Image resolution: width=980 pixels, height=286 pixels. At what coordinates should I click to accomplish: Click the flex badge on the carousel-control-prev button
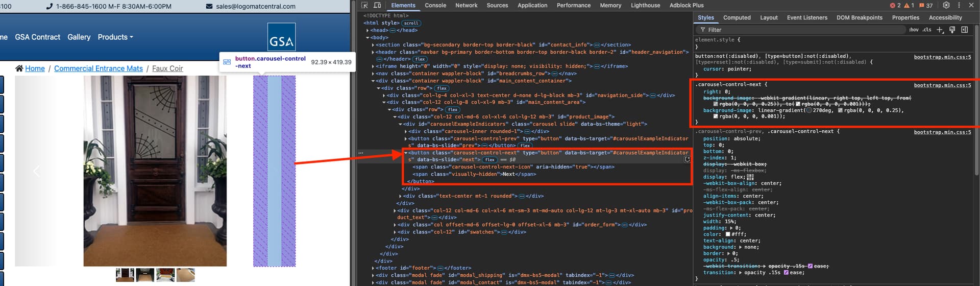[x=525, y=146]
